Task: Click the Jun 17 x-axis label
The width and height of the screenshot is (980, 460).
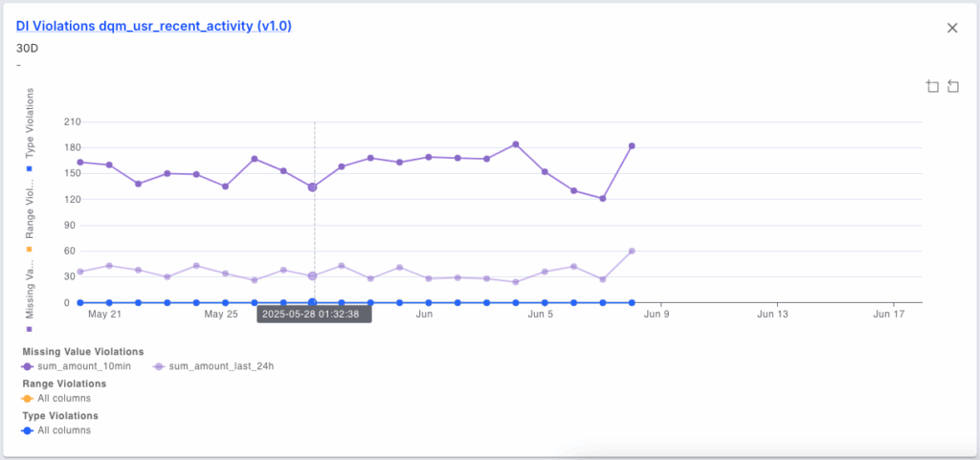Action: [x=889, y=315]
